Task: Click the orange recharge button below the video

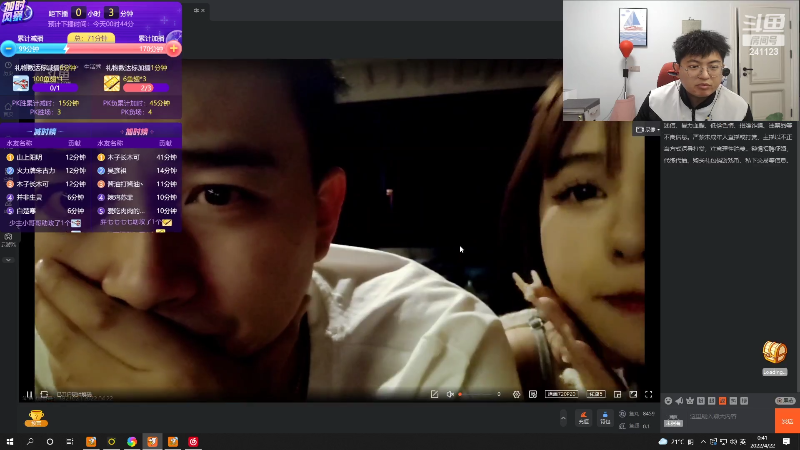Action: (584, 418)
